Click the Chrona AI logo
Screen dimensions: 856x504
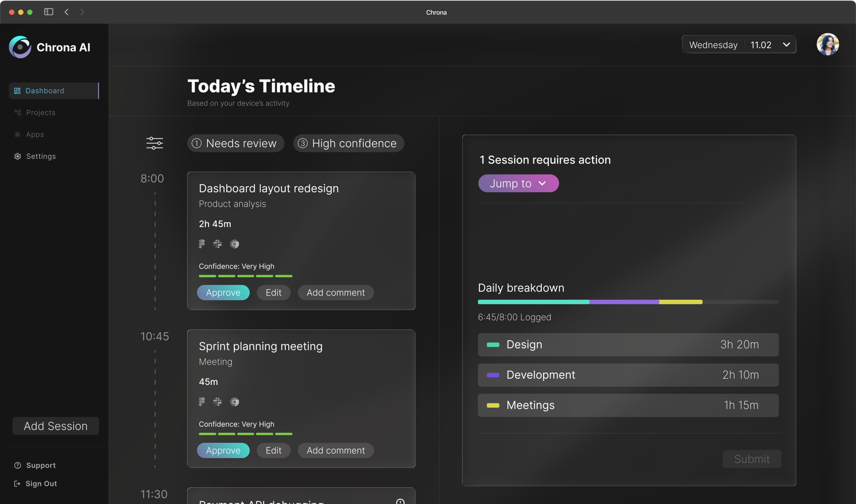[20, 47]
